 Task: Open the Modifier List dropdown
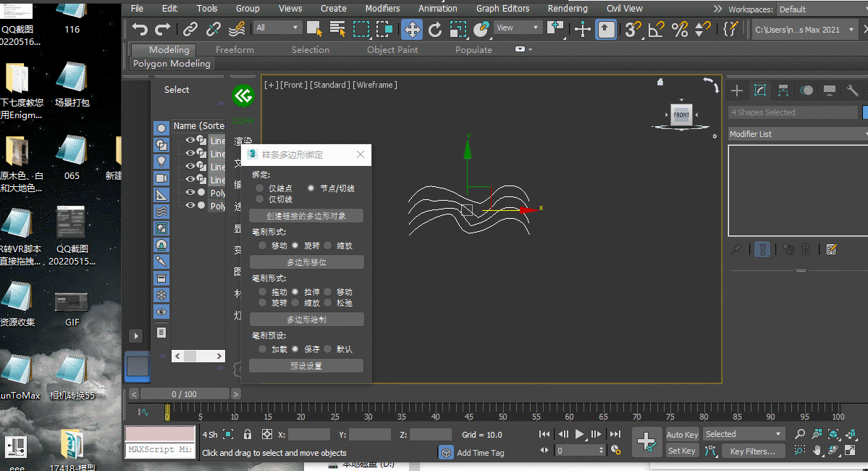pos(797,134)
